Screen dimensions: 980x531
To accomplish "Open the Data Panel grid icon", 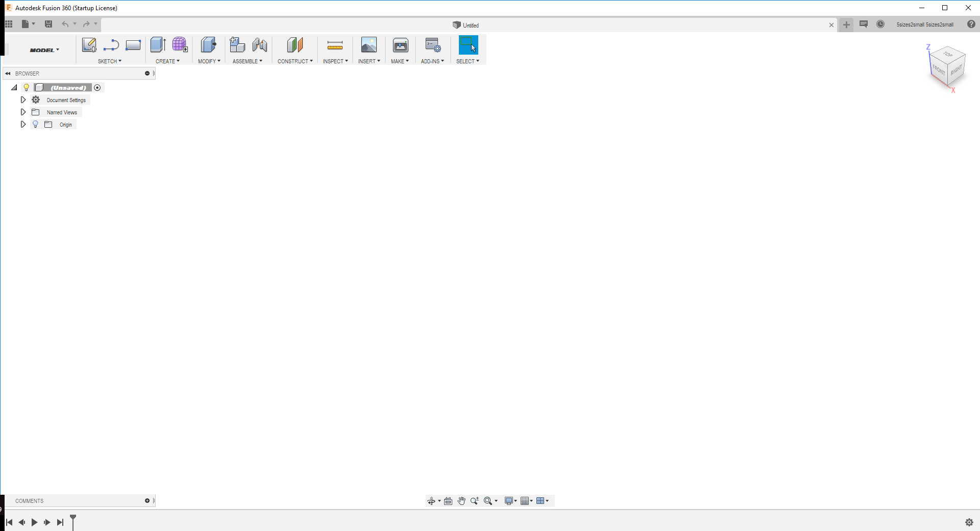I will (x=9, y=24).
